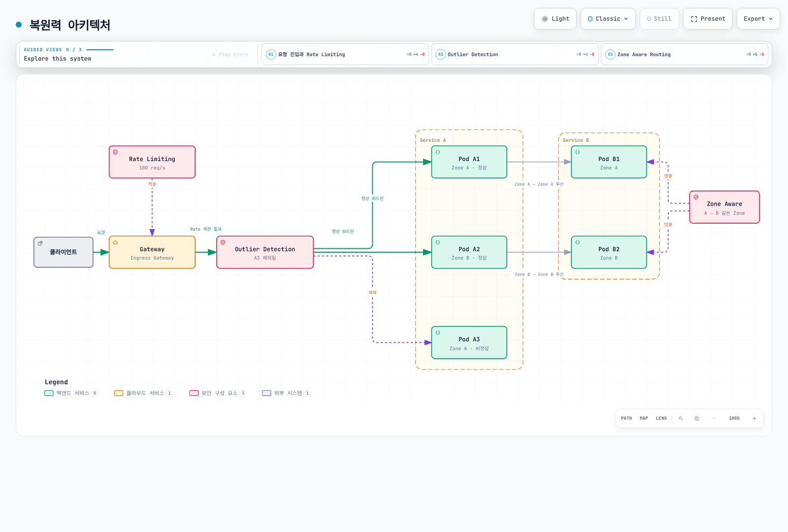The width and height of the screenshot is (788, 532).
Task: Toggle 외부 시스템 legend filter
Action: 287,393
